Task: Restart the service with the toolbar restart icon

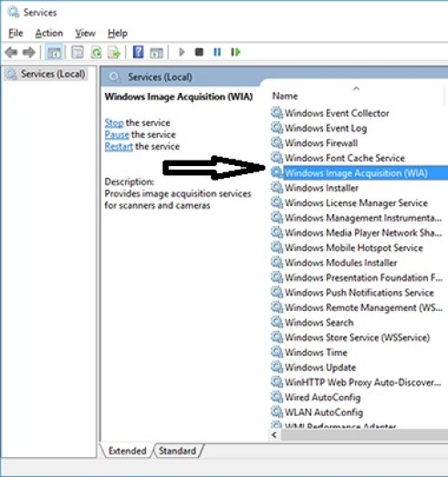Action: pos(235,52)
